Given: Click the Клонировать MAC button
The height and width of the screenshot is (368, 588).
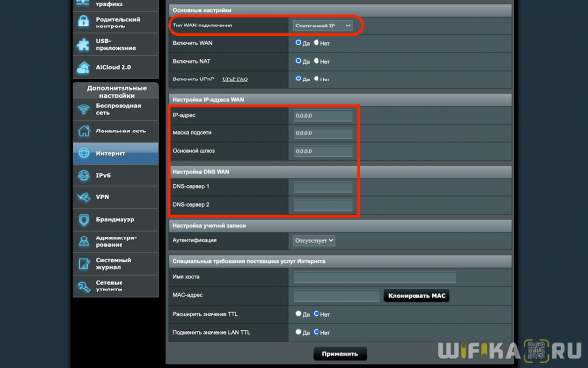Looking at the screenshot, I should point(416,296).
